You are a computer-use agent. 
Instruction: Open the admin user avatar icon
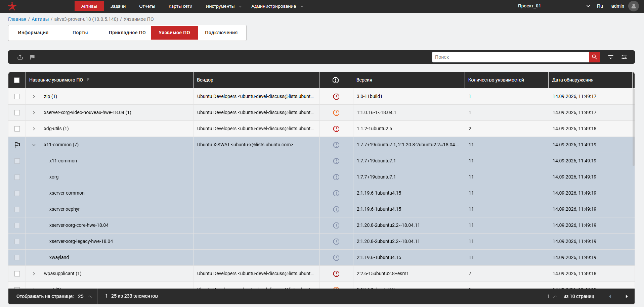coord(633,6)
